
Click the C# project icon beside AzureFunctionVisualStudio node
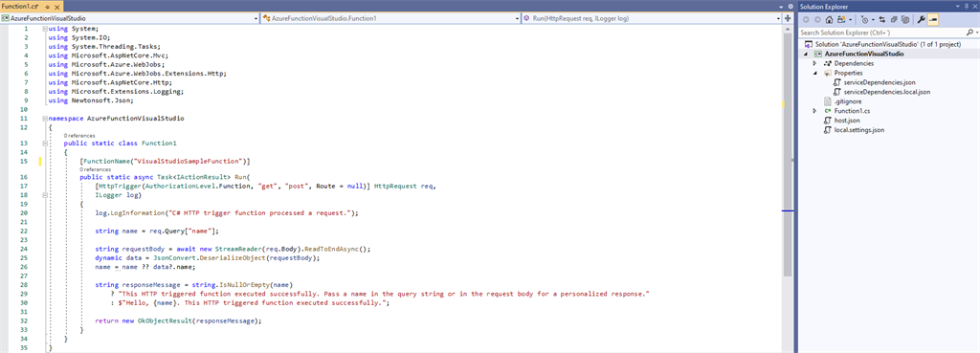tap(818, 55)
